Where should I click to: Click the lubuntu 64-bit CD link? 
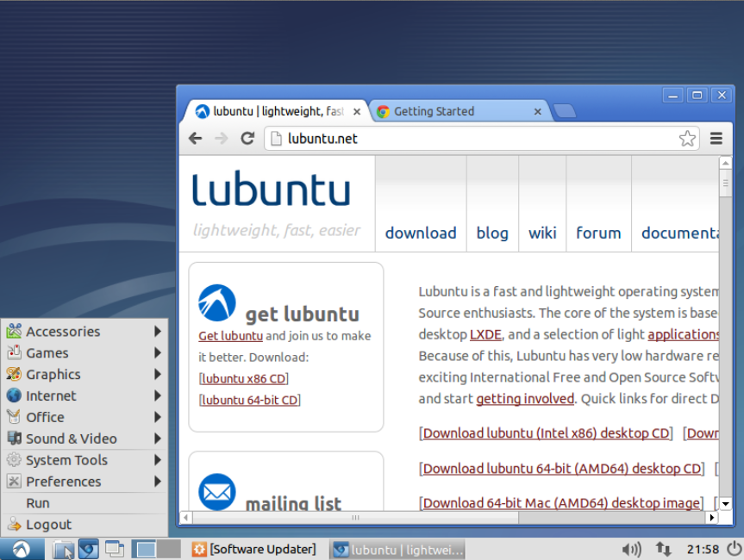pyautogui.click(x=250, y=400)
